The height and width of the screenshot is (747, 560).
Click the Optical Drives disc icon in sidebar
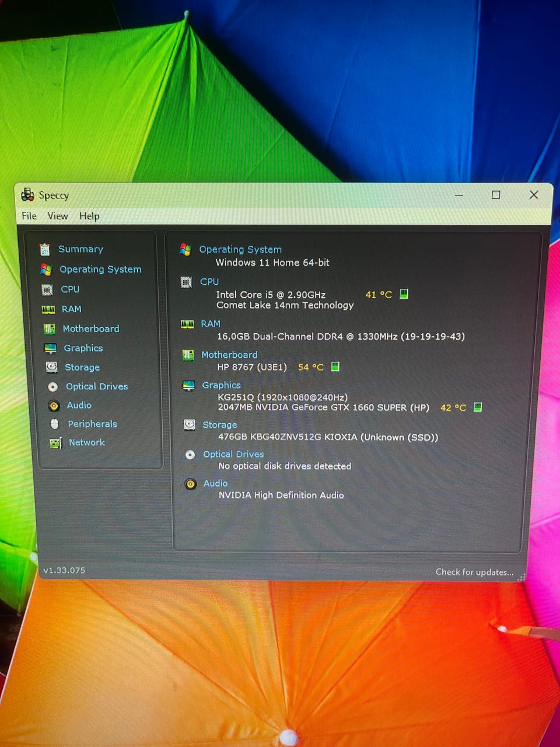[53, 386]
